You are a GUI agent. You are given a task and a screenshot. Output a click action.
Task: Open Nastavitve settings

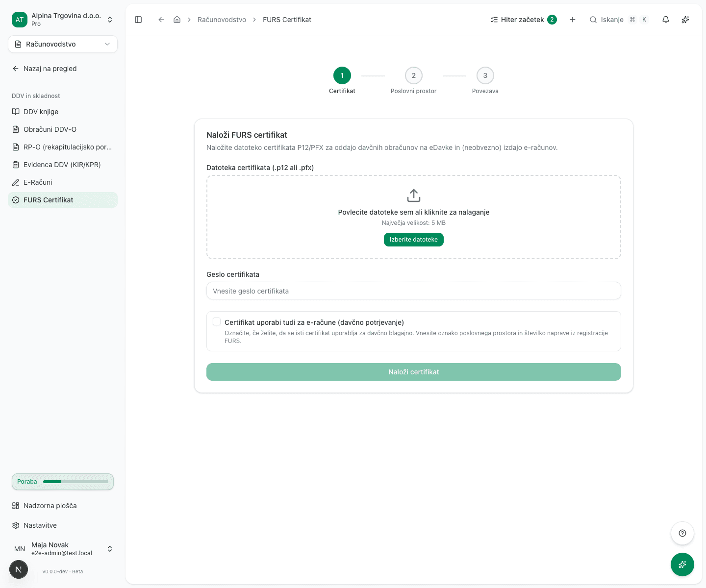(x=63, y=525)
